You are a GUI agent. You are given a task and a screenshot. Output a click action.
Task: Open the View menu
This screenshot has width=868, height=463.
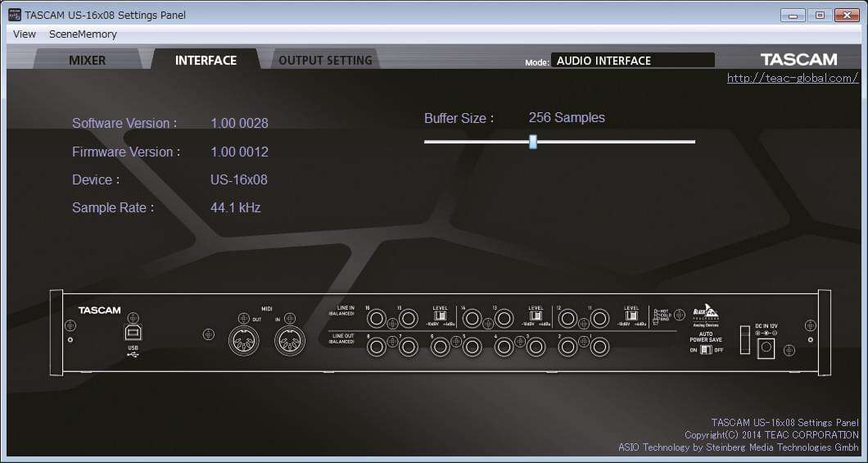pyautogui.click(x=25, y=34)
